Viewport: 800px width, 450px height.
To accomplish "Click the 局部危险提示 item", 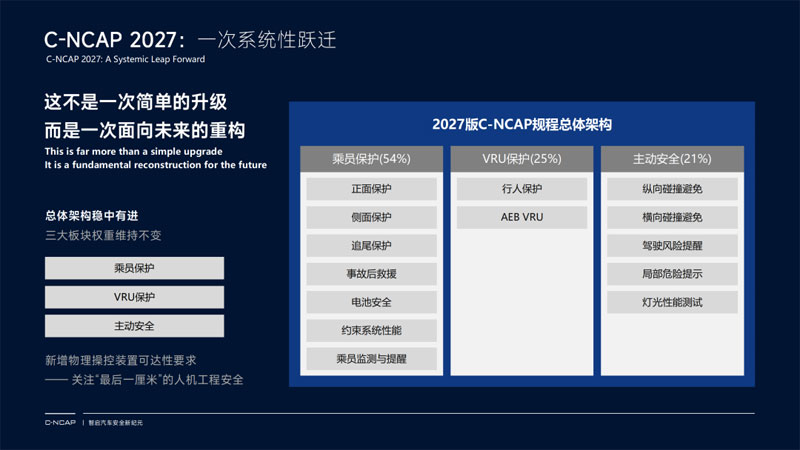I will coord(672,274).
